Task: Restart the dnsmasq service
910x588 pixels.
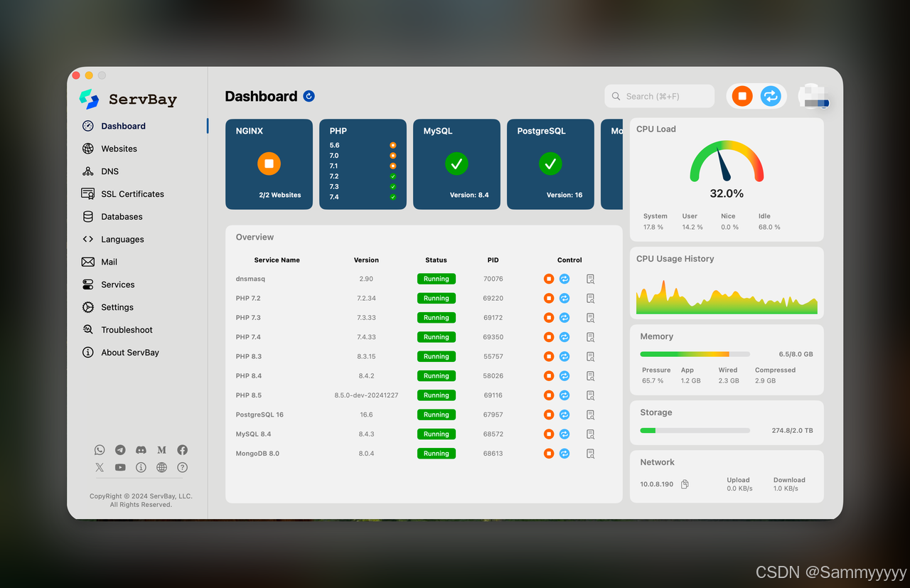Action: coord(564,279)
